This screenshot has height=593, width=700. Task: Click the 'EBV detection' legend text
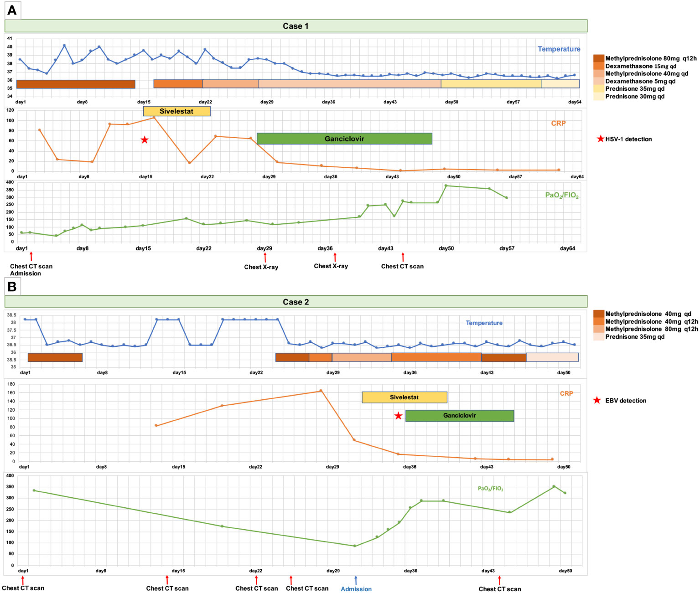626,401
